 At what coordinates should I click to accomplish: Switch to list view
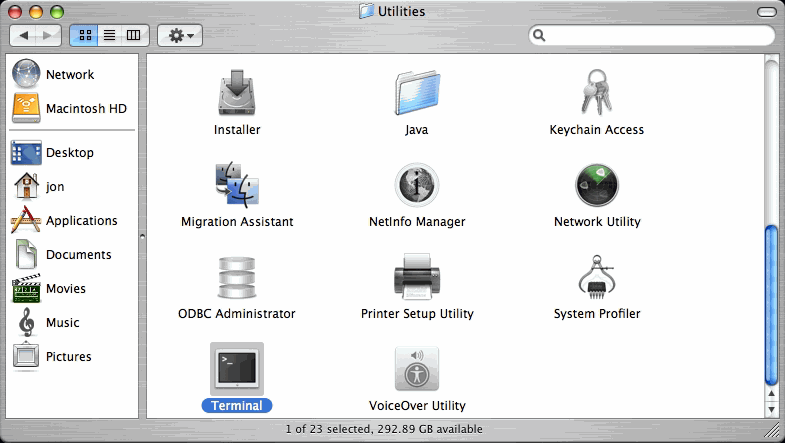(110, 35)
